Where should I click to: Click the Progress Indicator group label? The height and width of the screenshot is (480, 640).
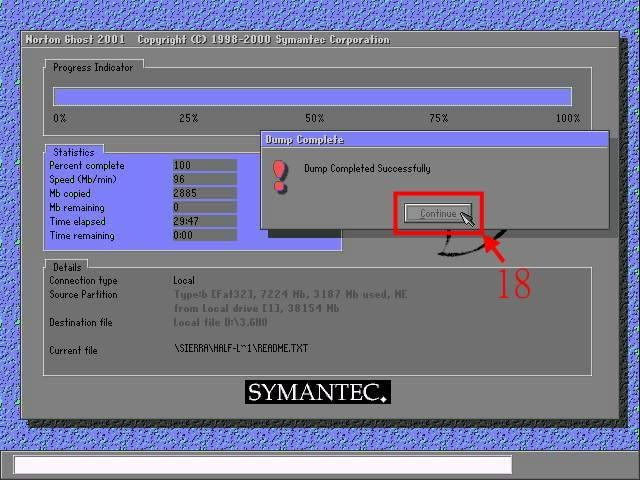point(93,67)
